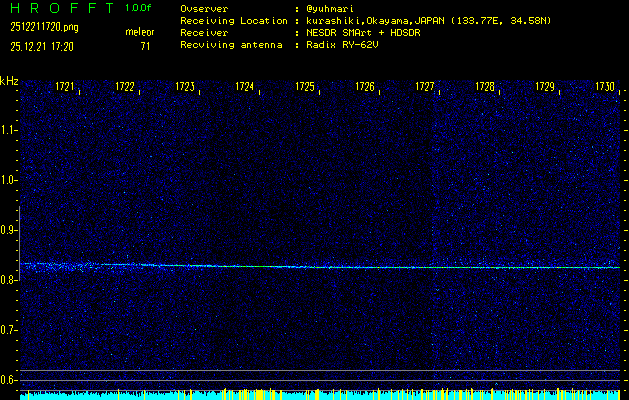629x400 pixels.
Task: Click the bright green signal trace line
Action: pyautogui.click(x=230, y=266)
